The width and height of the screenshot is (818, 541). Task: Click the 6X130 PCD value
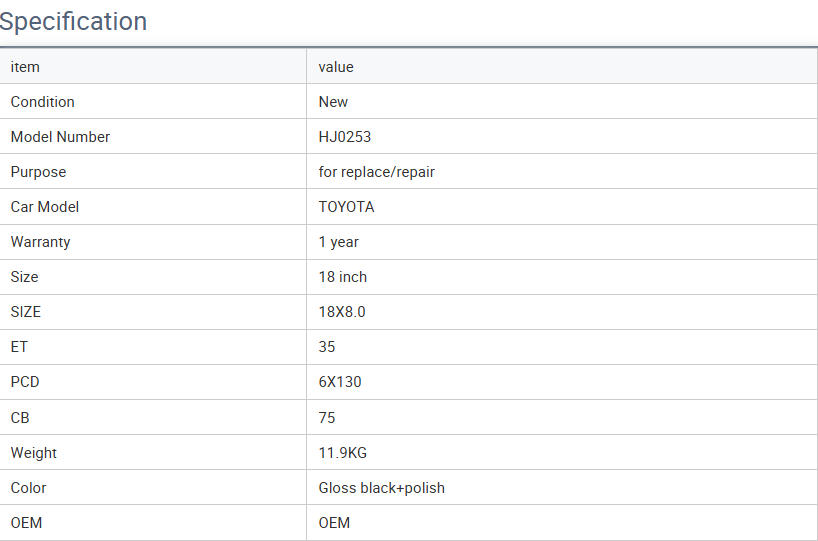(x=340, y=382)
